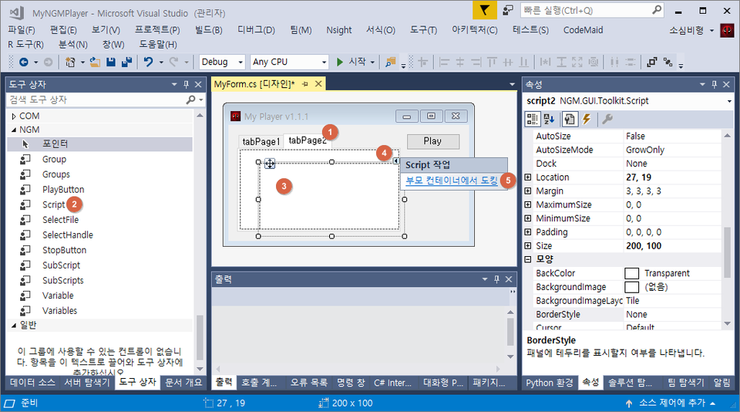Open the 디버그(D) menu

point(256,30)
